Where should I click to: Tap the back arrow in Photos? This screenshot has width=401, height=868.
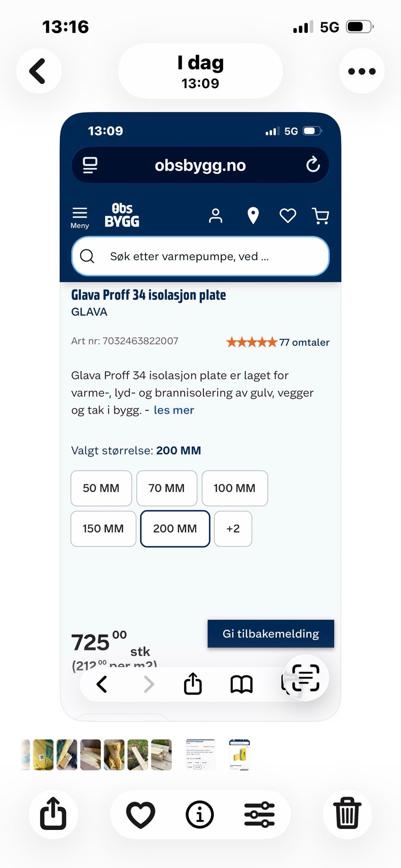pos(39,71)
